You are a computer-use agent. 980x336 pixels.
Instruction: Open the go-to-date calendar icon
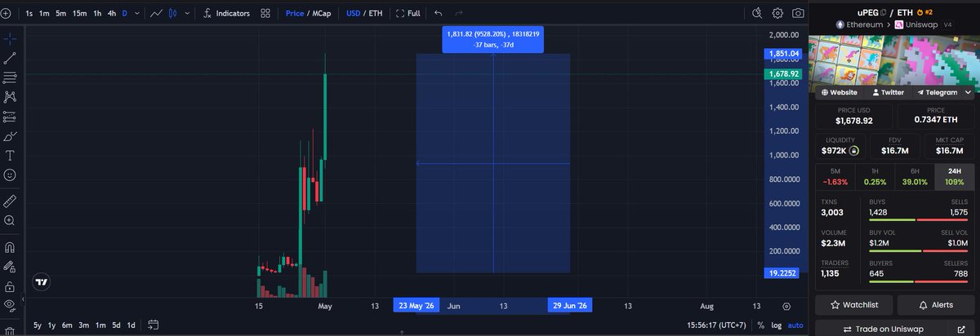[x=153, y=325]
